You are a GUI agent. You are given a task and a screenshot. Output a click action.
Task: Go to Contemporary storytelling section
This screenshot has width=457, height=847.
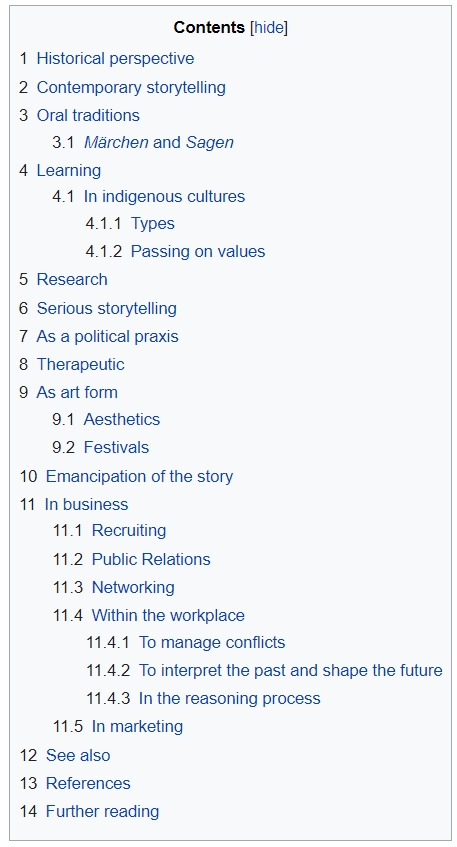coord(131,87)
